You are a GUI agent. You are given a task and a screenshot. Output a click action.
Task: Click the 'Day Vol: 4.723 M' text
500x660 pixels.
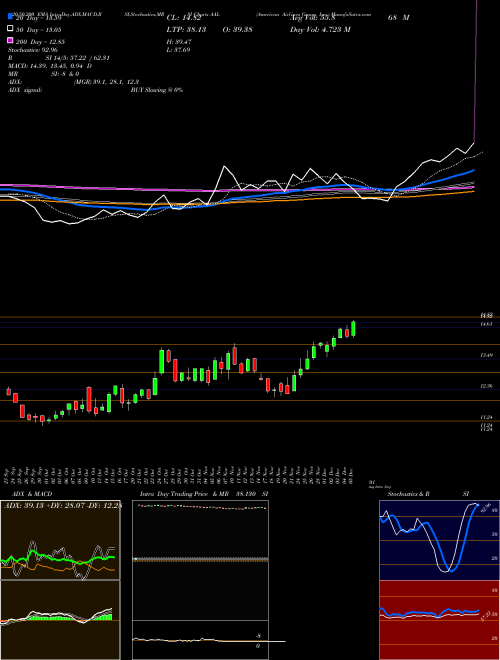pos(320,30)
